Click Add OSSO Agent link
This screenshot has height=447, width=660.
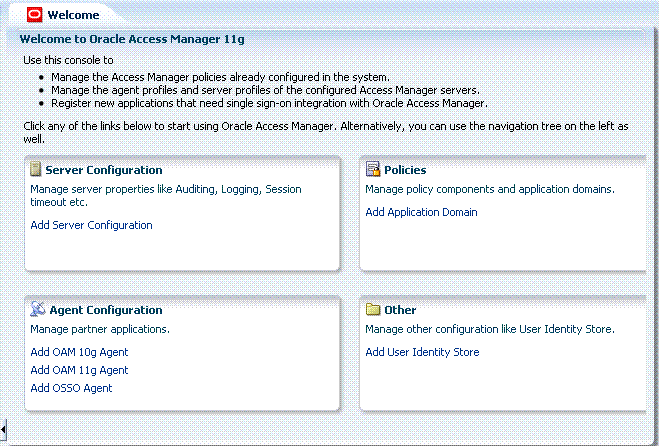point(71,388)
